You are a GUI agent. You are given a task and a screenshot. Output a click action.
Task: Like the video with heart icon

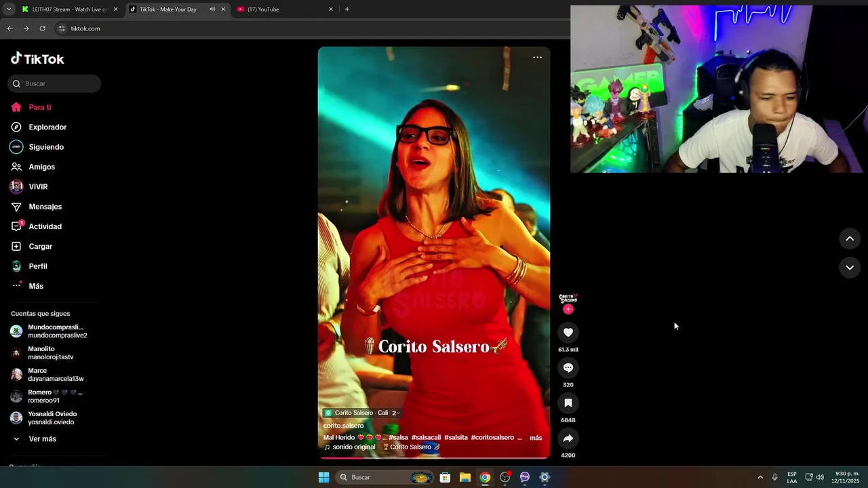pos(568,332)
